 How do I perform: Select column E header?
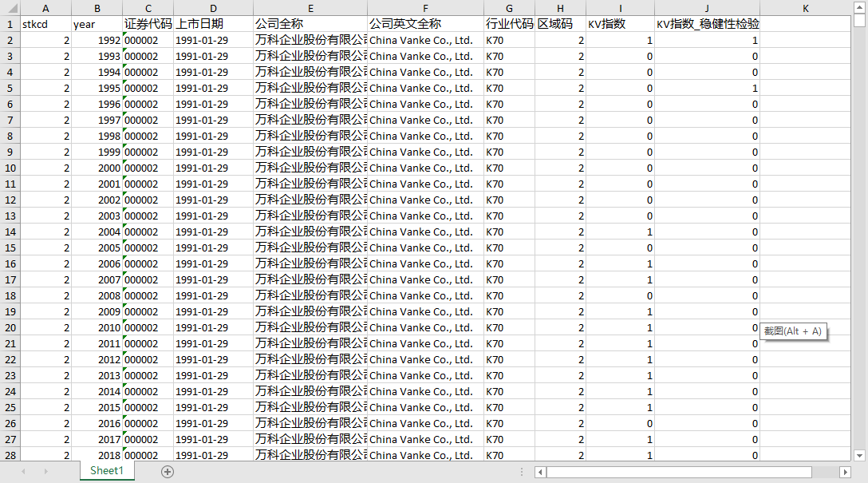coord(310,8)
